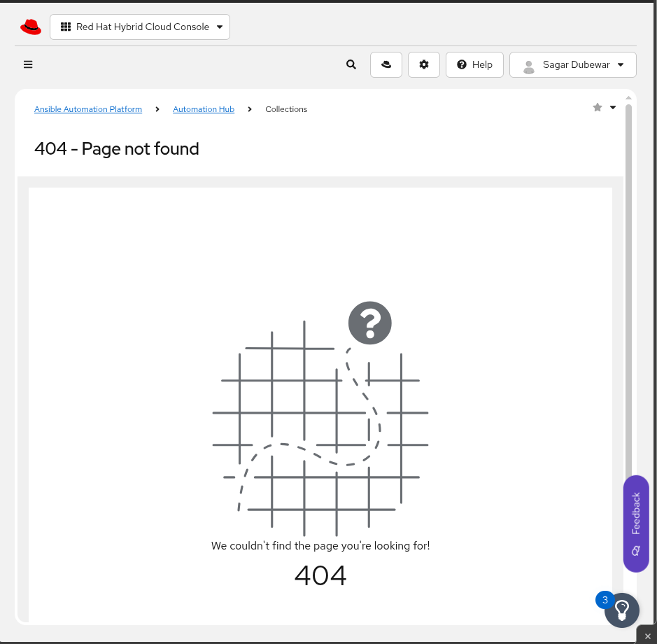Open the search magnifier icon
The image size is (657, 644).
click(351, 64)
